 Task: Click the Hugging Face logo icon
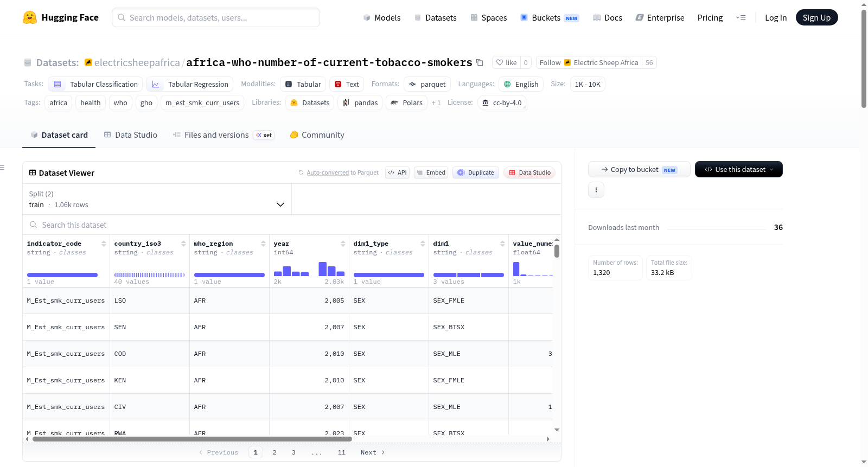(x=30, y=17)
